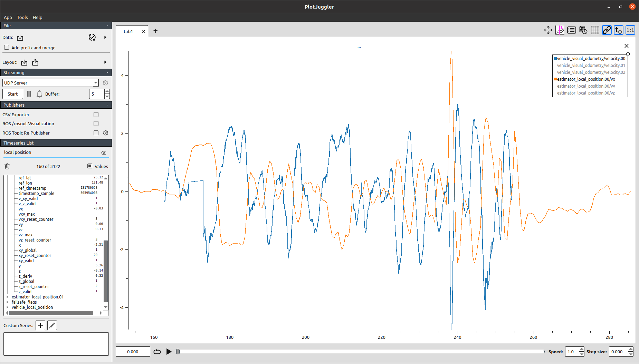Click the save layout export icon

pos(35,62)
